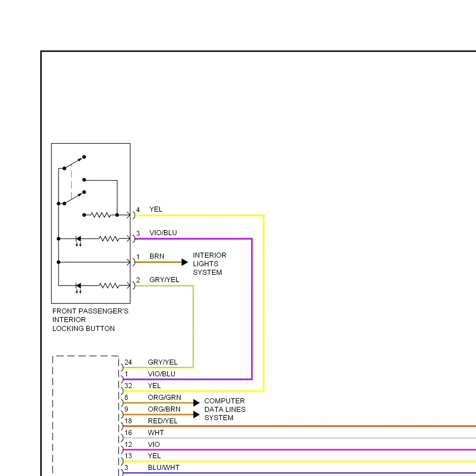This screenshot has height=476, width=476.
Task: Click the arrowhead on the ORG/BRN wire
Action: coord(196,414)
